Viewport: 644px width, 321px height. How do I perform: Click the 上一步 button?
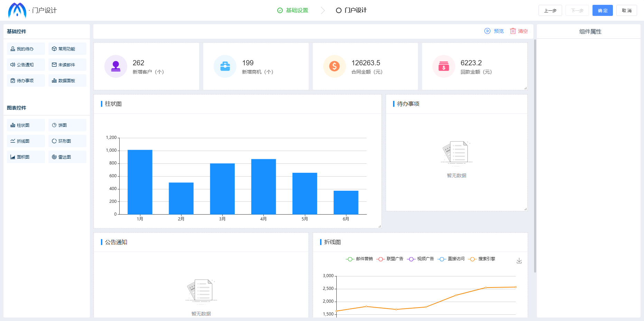(x=550, y=10)
